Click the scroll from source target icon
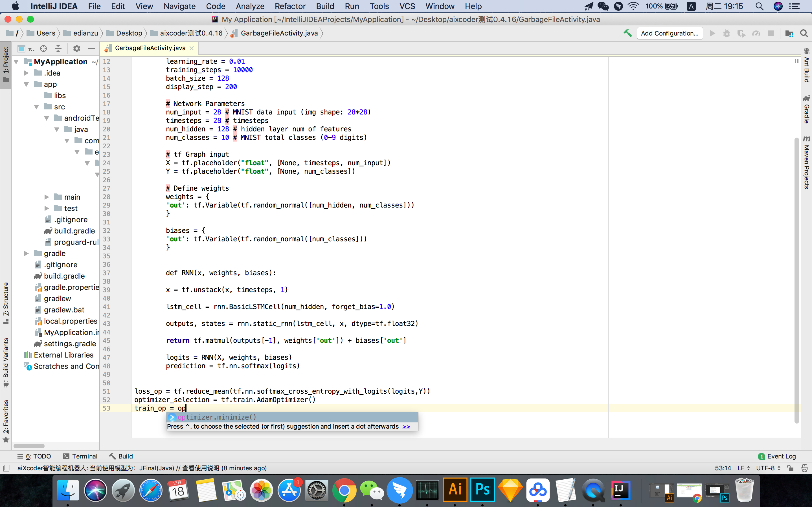This screenshot has width=812, height=507. click(x=43, y=49)
